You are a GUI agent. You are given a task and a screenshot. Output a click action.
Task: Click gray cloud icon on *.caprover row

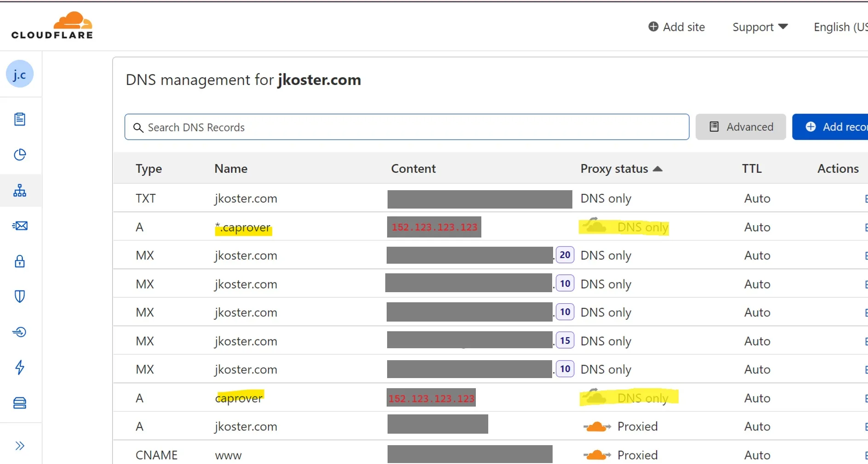tap(595, 226)
